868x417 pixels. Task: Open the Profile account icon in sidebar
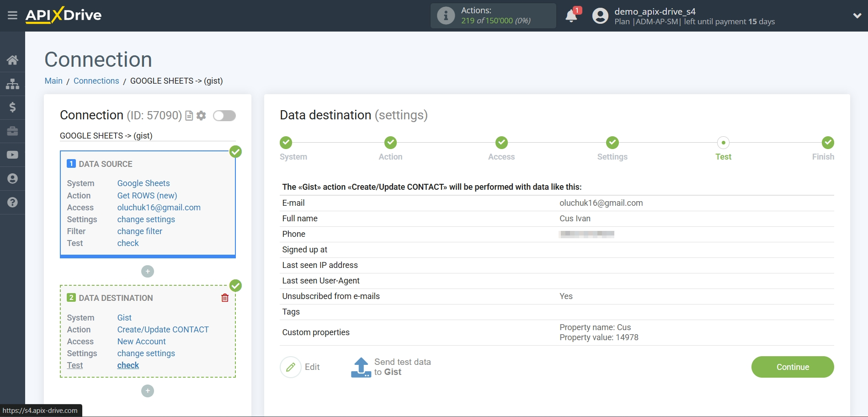[12, 179]
